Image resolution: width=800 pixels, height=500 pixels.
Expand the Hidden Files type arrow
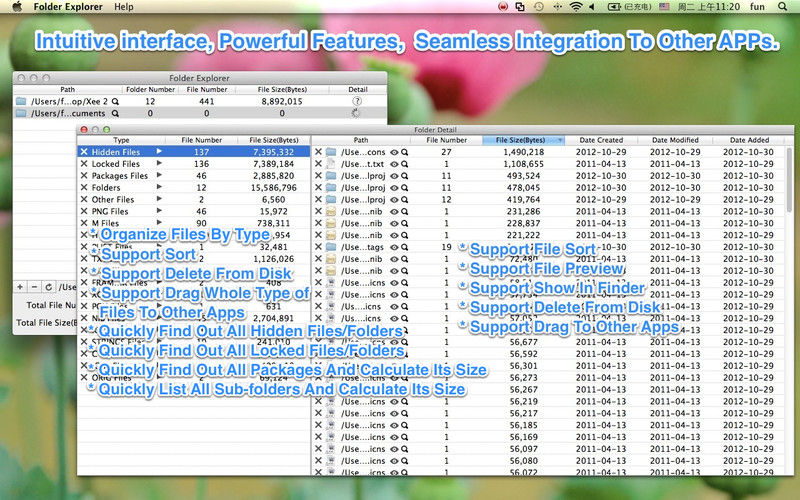(159, 152)
